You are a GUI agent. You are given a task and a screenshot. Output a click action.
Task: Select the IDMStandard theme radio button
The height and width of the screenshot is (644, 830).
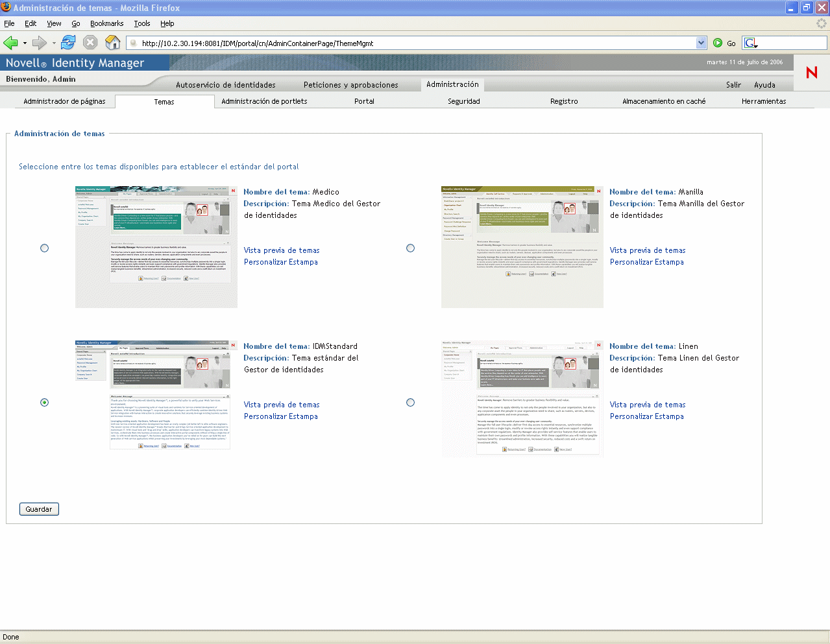(x=44, y=402)
